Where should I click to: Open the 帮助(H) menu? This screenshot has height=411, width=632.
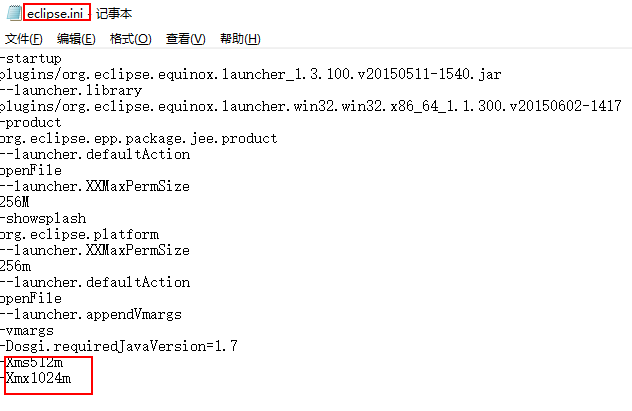point(240,39)
